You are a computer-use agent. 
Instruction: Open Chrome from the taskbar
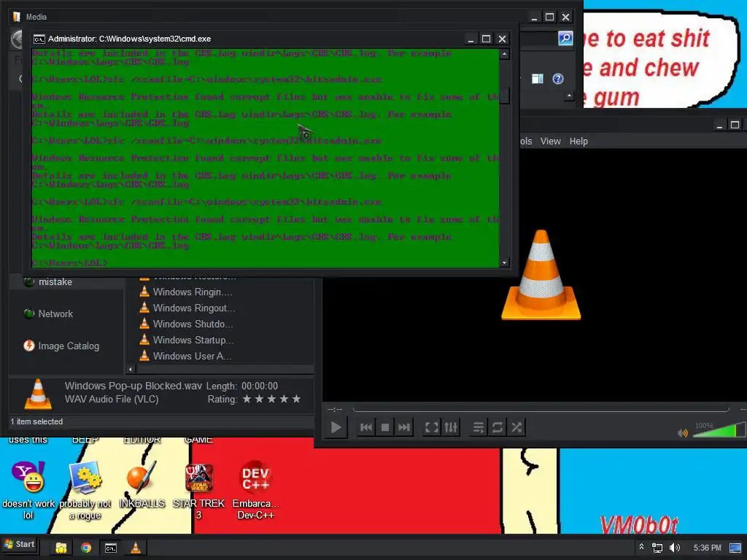tap(86, 548)
